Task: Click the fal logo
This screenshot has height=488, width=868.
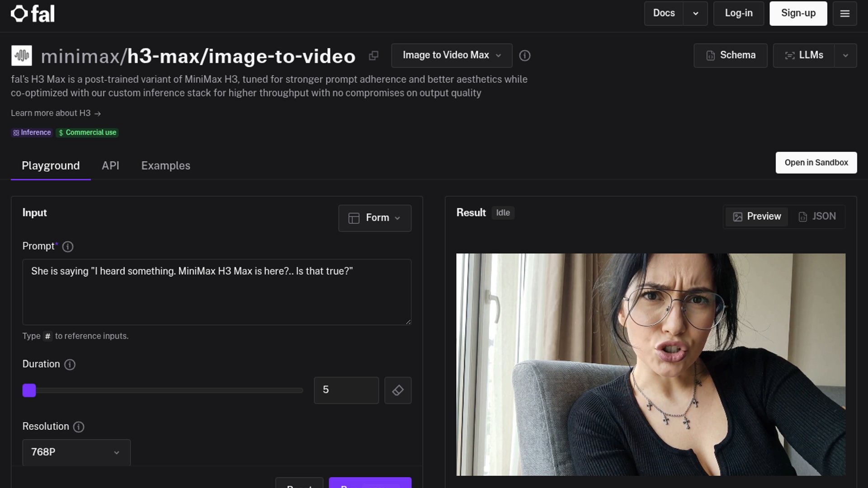Action: click(33, 14)
